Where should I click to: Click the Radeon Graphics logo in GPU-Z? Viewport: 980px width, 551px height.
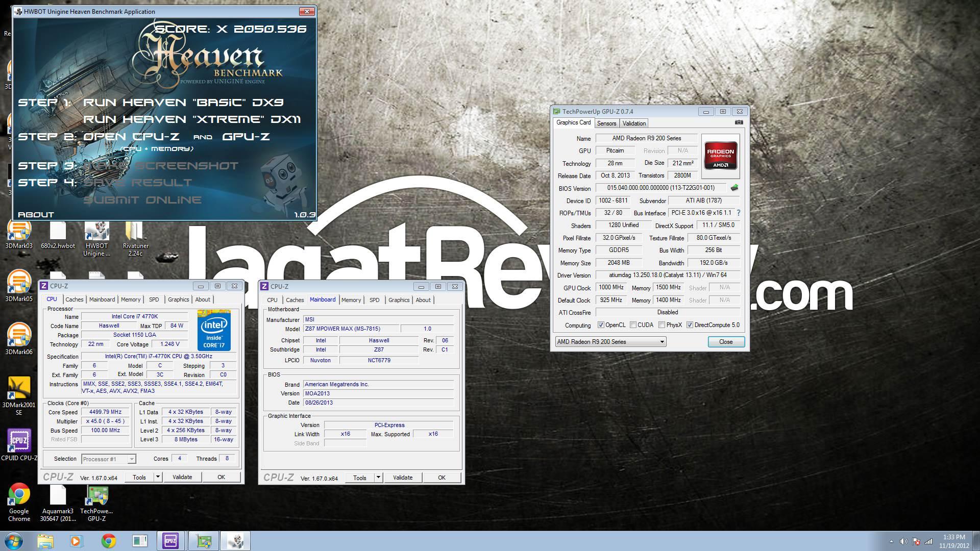point(720,156)
